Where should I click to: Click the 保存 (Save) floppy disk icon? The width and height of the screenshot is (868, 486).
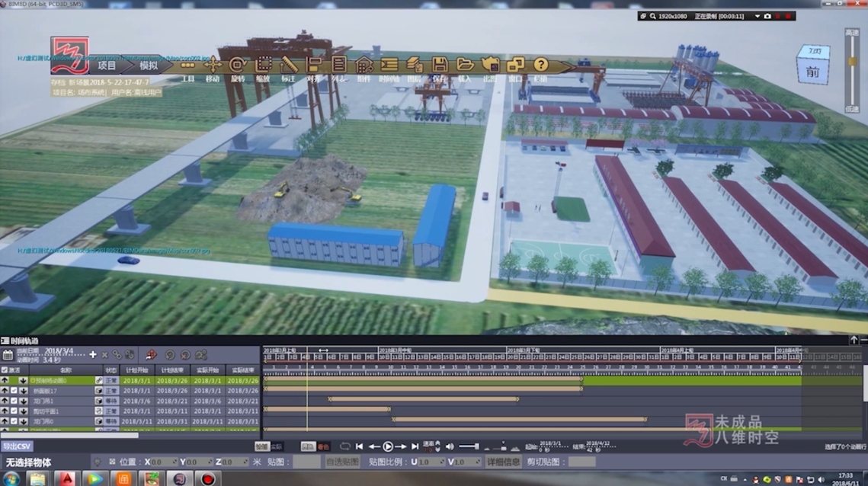(439, 66)
